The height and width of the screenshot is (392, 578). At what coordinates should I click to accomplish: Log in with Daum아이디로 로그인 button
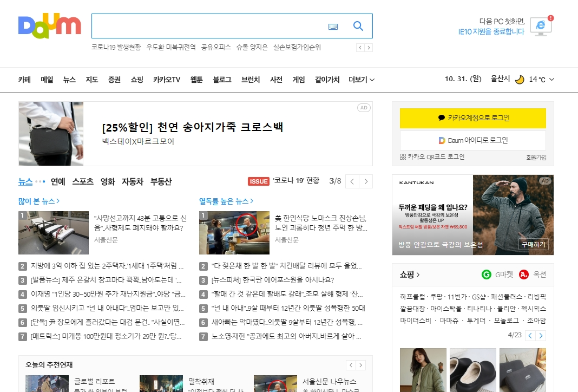click(x=473, y=140)
